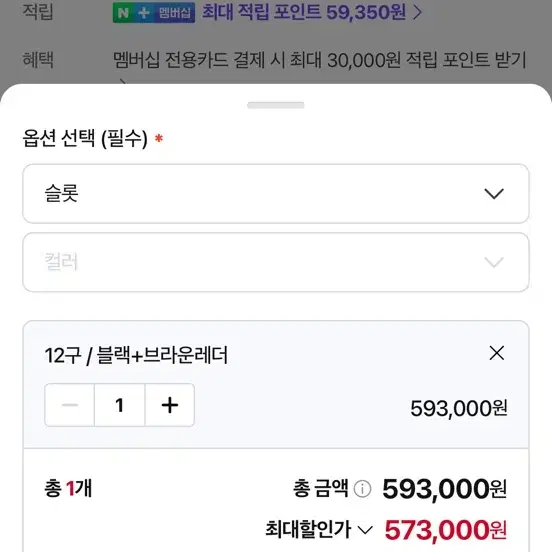Tap the bottom sheet drag handle
The height and width of the screenshot is (552, 552).
click(276, 105)
